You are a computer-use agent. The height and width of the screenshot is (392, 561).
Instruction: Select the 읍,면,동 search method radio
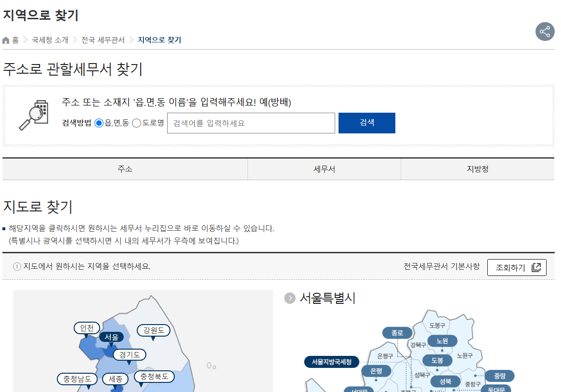point(99,123)
